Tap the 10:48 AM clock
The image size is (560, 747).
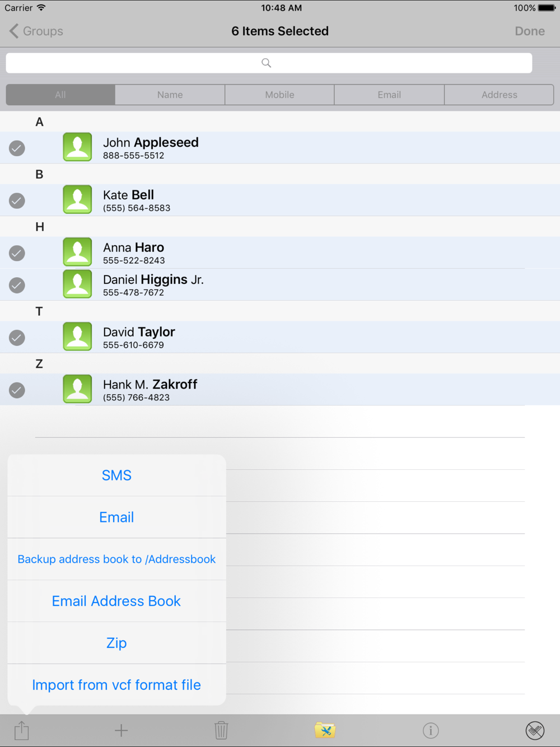[281, 8]
